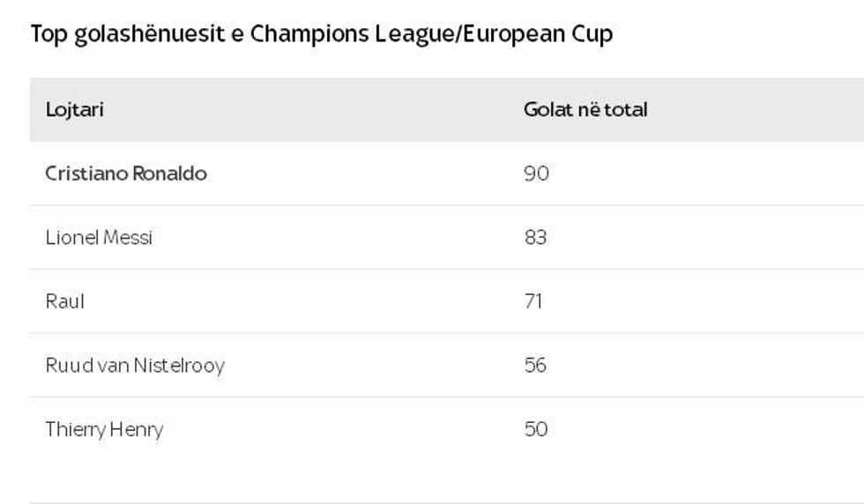The width and height of the screenshot is (864, 504).
Task: Click the table title Top golashënuesit
Action: (x=321, y=34)
